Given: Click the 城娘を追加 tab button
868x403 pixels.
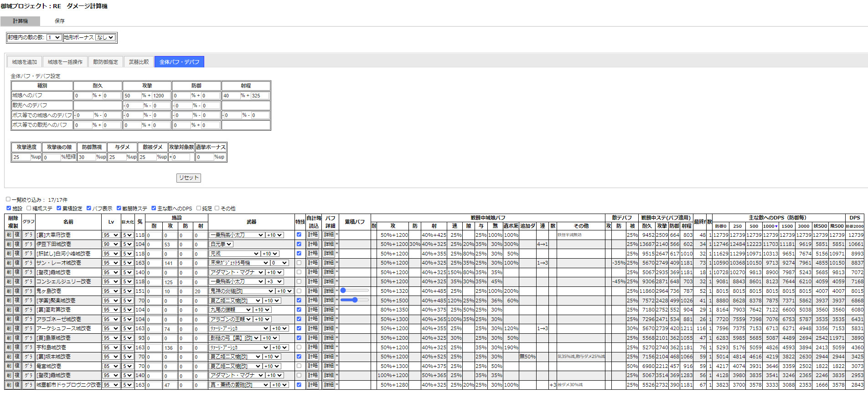Looking at the screenshot, I should 25,62.
